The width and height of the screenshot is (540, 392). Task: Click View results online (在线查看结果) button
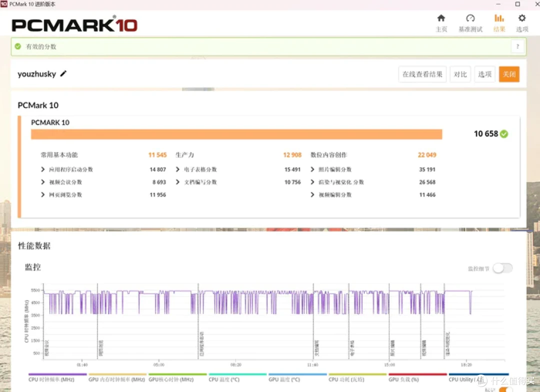pyautogui.click(x=422, y=74)
